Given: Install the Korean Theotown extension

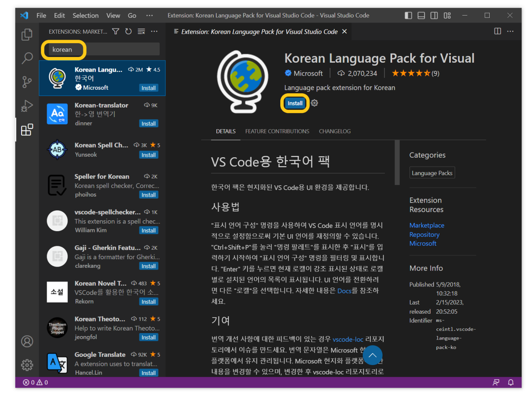Looking at the screenshot, I should [149, 337].
